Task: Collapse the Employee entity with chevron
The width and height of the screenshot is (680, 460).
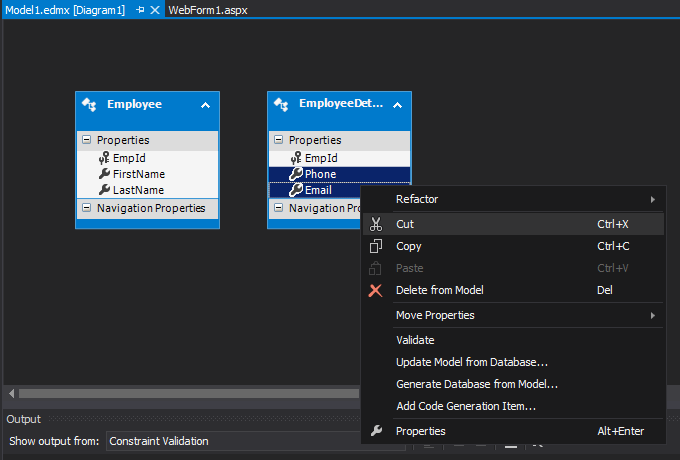Action: point(205,104)
